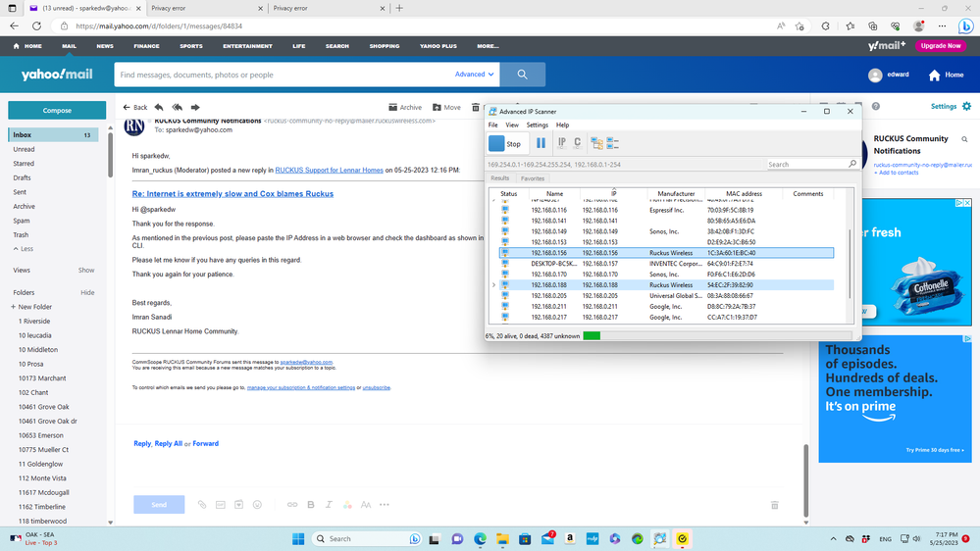
Task: Hide the Folders section
Action: 87,292
